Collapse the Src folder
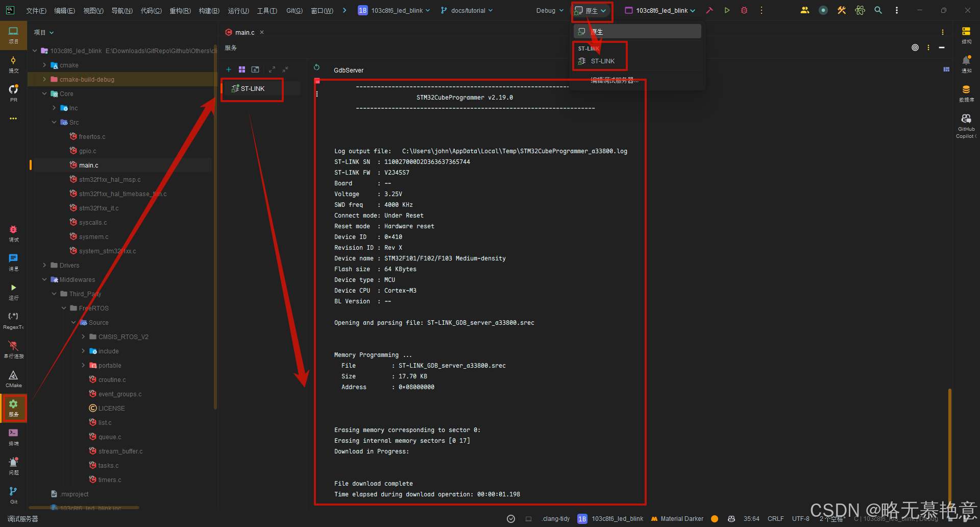980x527 pixels. pyautogui.click(x=54, y=122)
